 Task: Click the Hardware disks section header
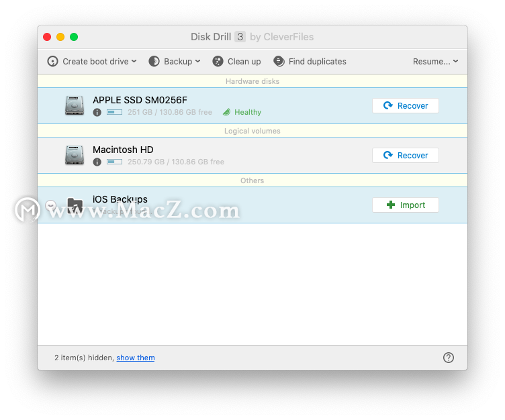point(252,81)
